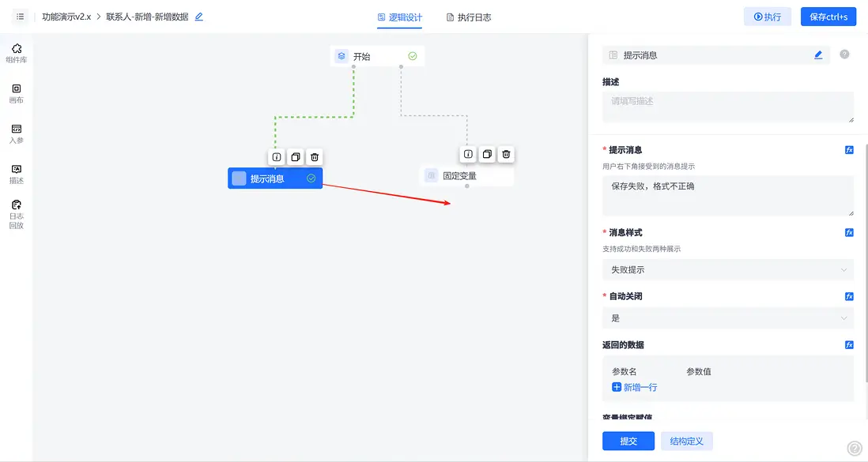Open the 组件库 component library panel
The width and height of the screenshot is (868, 462).
click(16, 52)
